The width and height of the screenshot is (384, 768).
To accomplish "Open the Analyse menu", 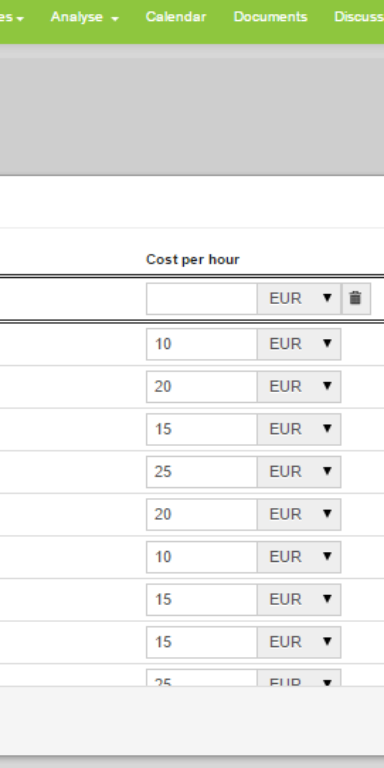I will pos(84,17).
